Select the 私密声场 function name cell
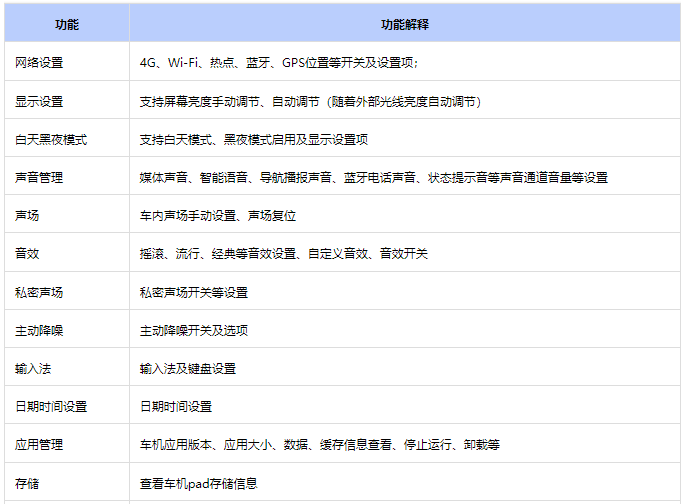 (39, 292)
